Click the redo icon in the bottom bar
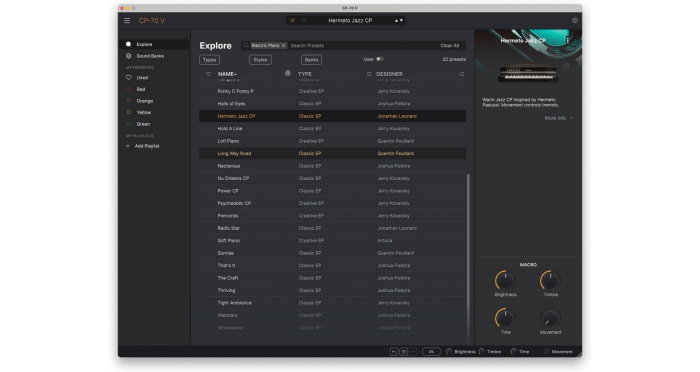 point(413,352)
